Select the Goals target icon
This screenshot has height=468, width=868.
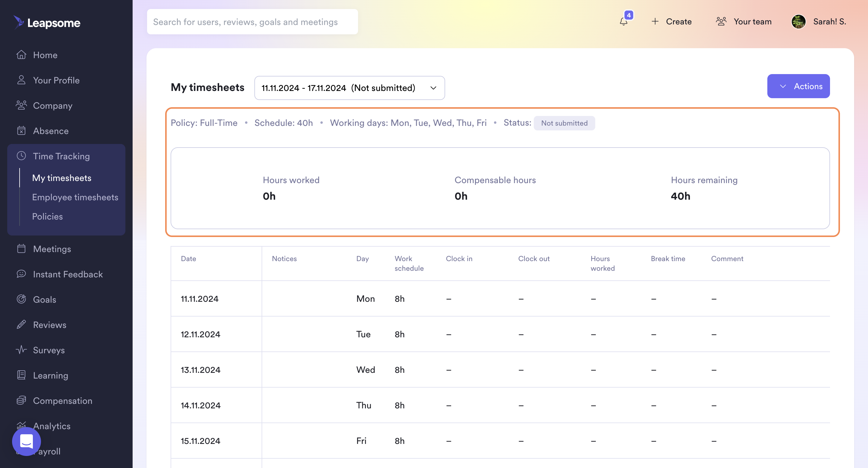(21, 299)
